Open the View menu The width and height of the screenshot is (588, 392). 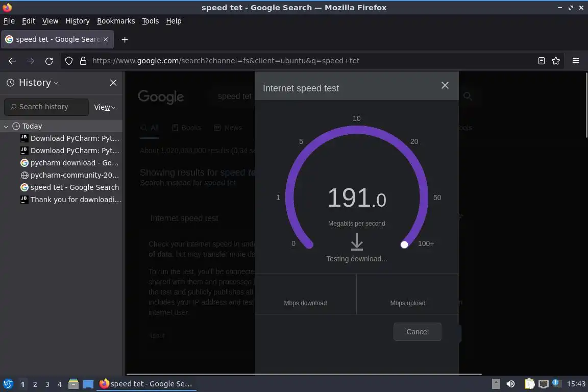coord(50,21)
